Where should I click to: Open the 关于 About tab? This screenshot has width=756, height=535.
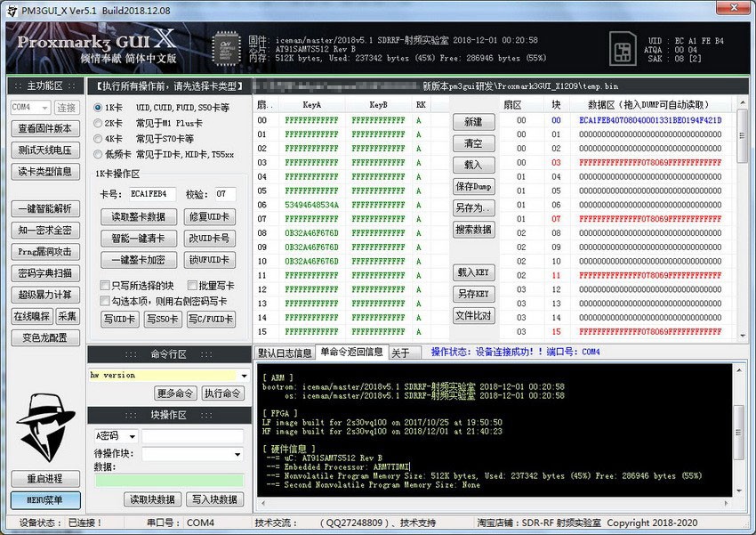[405, 351]
